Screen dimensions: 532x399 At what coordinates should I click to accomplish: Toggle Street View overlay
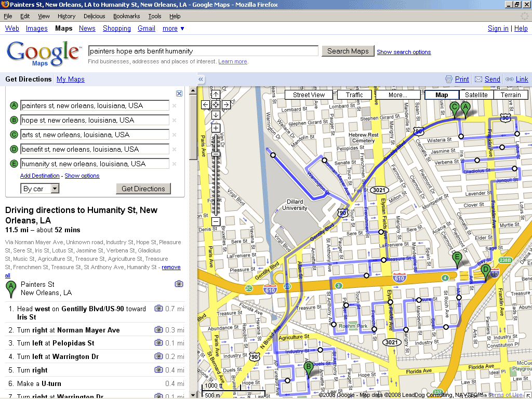coord(309,95)
